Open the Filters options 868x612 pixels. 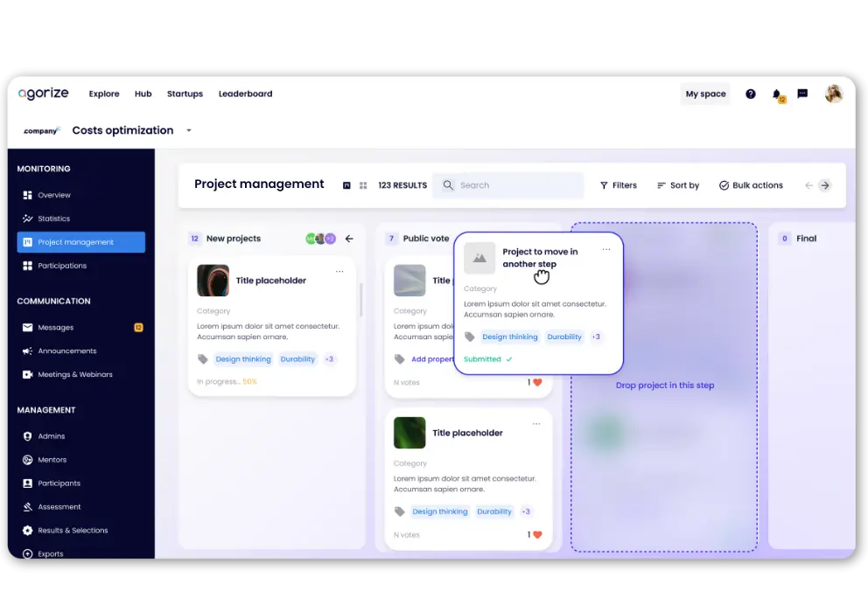pos(618,185)
